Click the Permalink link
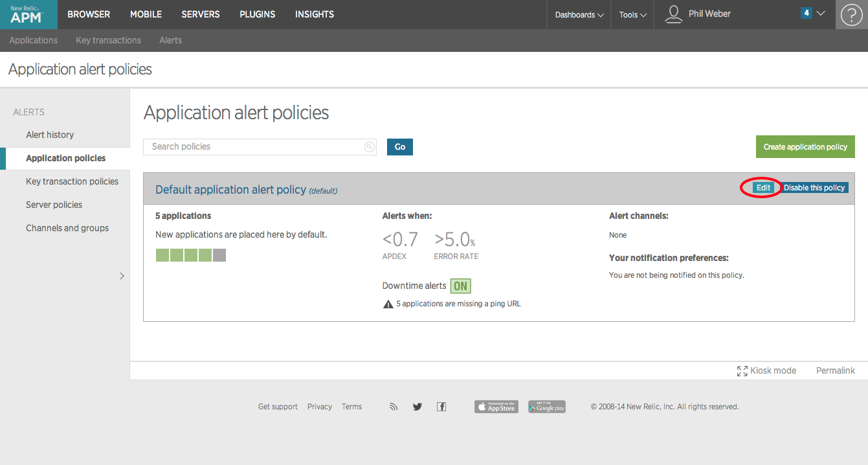 click(x=835, y=370)
